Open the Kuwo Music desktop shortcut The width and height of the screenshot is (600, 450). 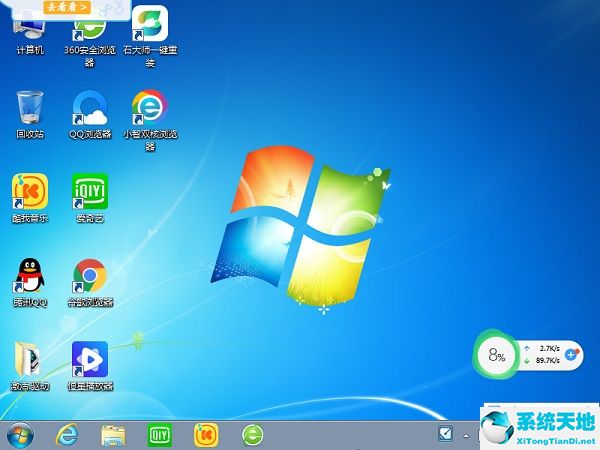(x=29, y=190)
